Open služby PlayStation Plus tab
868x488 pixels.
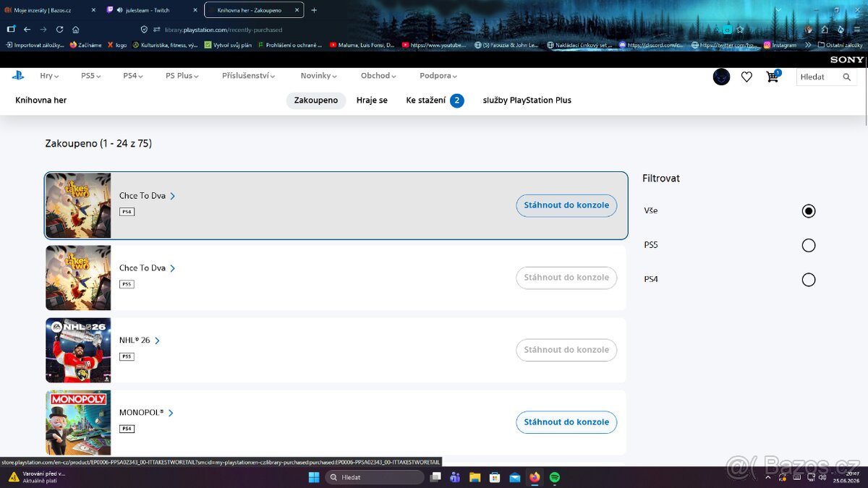(527, 100)
